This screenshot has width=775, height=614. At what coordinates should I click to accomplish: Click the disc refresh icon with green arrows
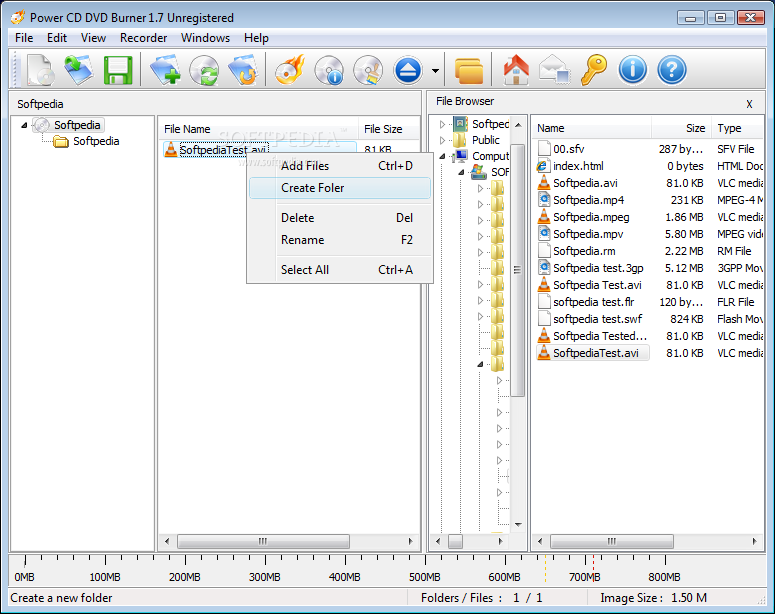(204, 70)
